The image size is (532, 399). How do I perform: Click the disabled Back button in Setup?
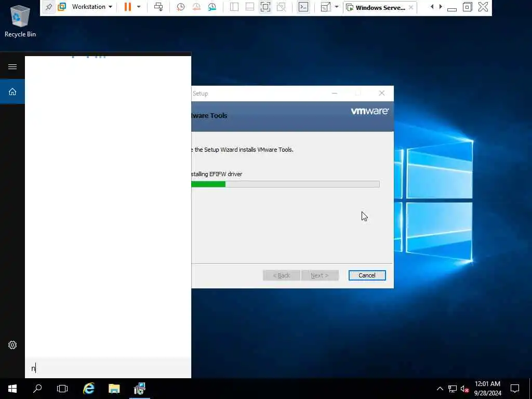click(x=281, y=275)
